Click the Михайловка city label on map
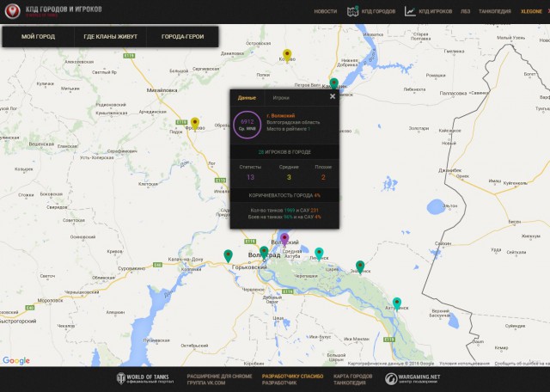This screenshot has height=392, width=550. [x=162, y=90]
